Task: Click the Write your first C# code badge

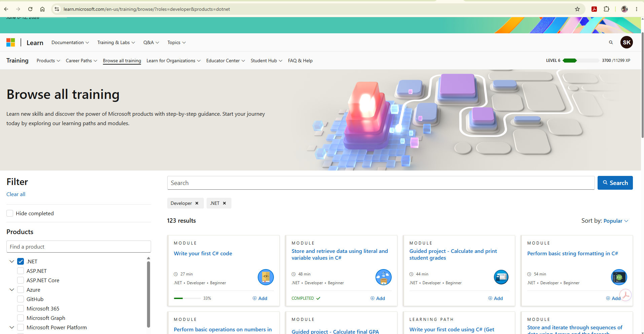Action: (266, 277)
